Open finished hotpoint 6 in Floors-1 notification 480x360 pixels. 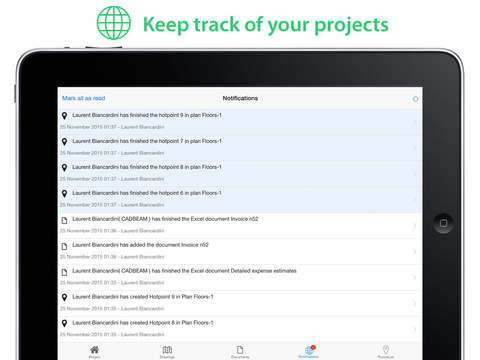tap(240, 200)
